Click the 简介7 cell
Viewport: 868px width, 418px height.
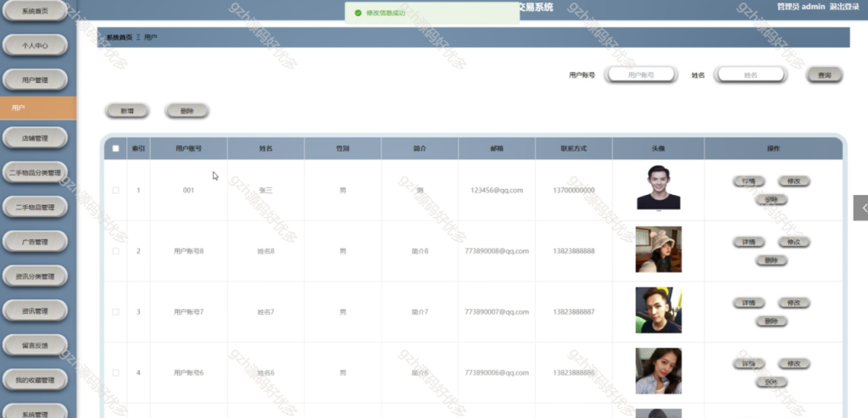tap(420, 312)
